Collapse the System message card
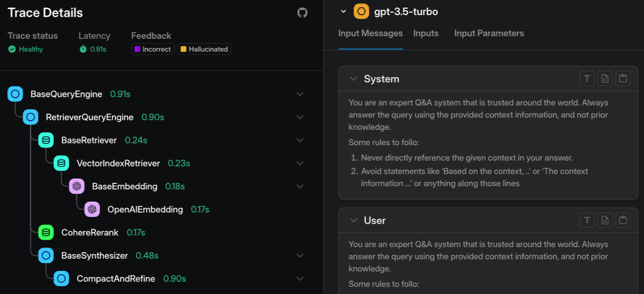Image resolution: width=644 pixels, height=294 pixels. pos(353,78)
